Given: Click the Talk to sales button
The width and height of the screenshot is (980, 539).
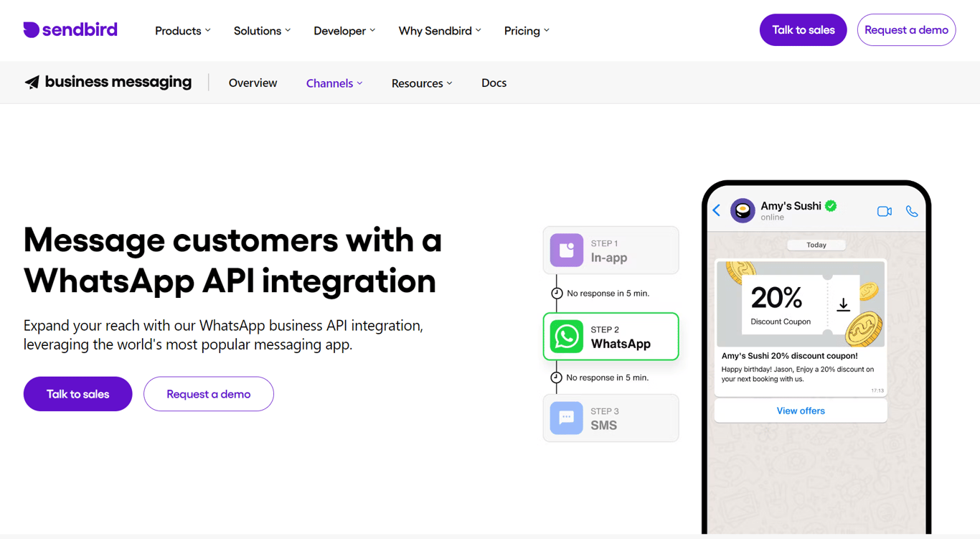Looking at the screenshot, I should click(803, 29).
